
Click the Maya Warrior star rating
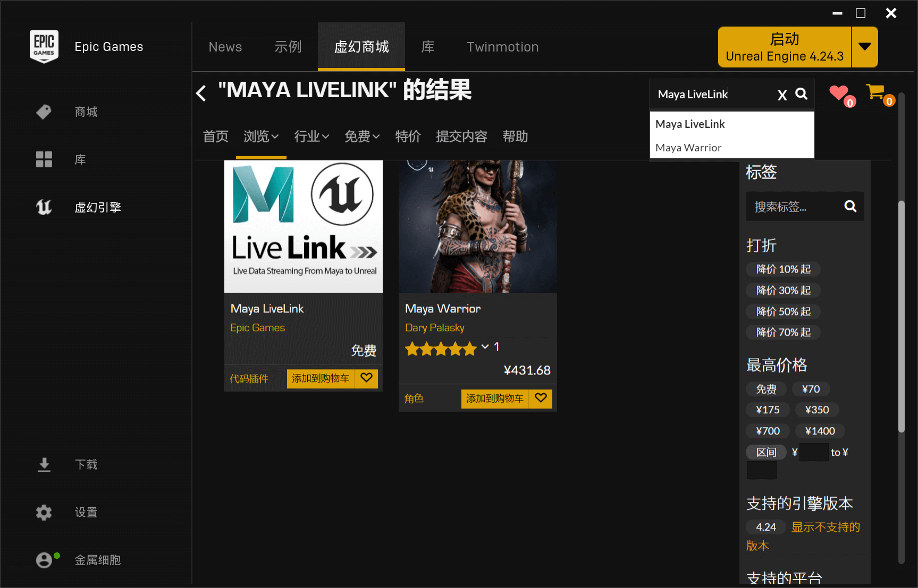point(441,349)
